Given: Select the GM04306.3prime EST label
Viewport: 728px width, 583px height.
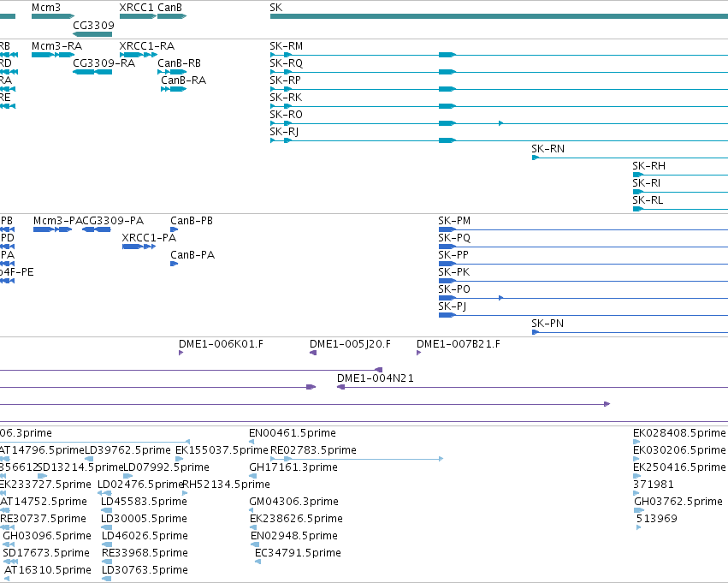Looking at the screenshot, I should pyautogui.click(x=294, y=503).
